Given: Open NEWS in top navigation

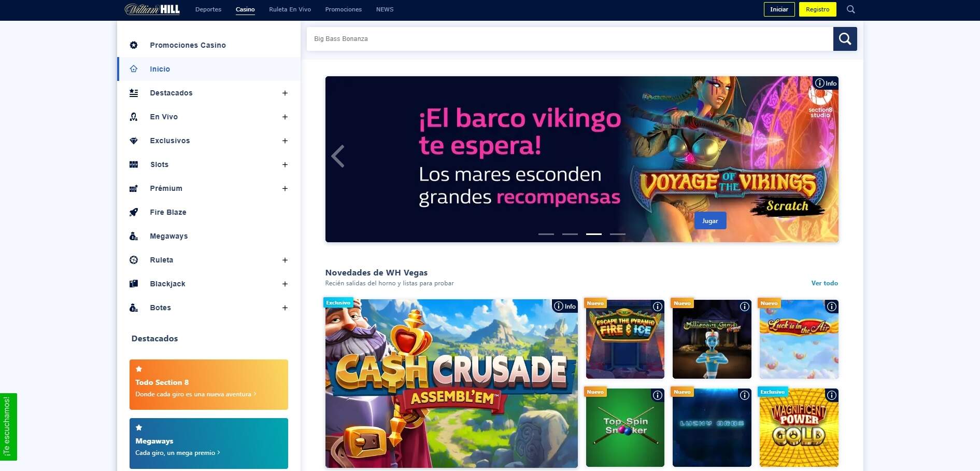Looking at the screenshot, I should [x=385, y=9].
